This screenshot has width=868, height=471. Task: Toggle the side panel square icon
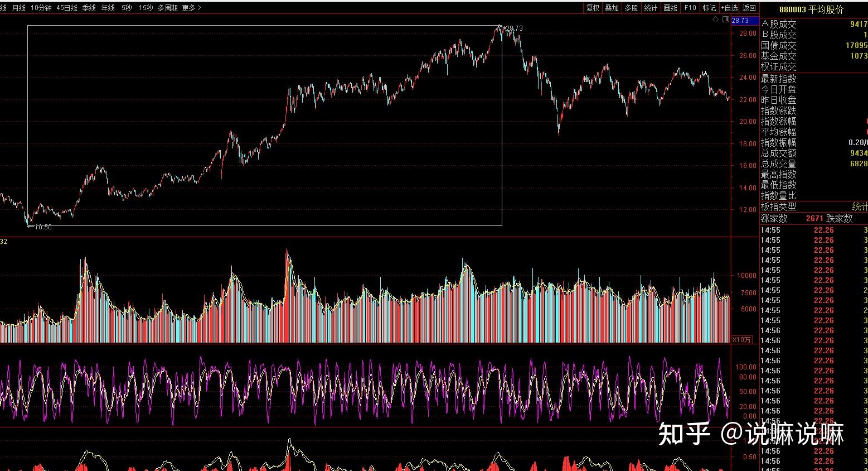pyautogui.click(x=725, y=20)
